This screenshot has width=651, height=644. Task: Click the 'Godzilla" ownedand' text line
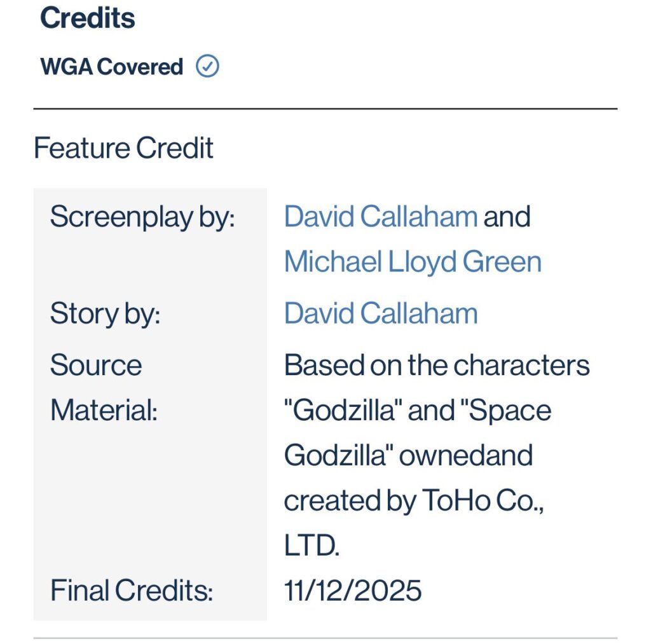coord(408,455)
